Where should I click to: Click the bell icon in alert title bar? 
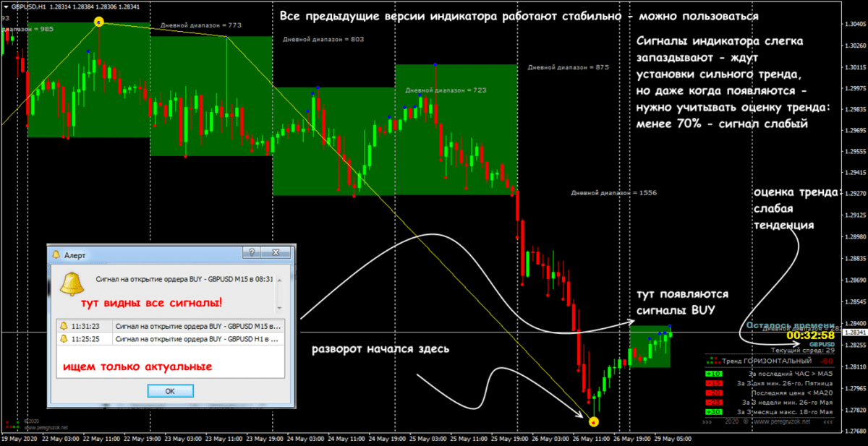tap(56, 254)
